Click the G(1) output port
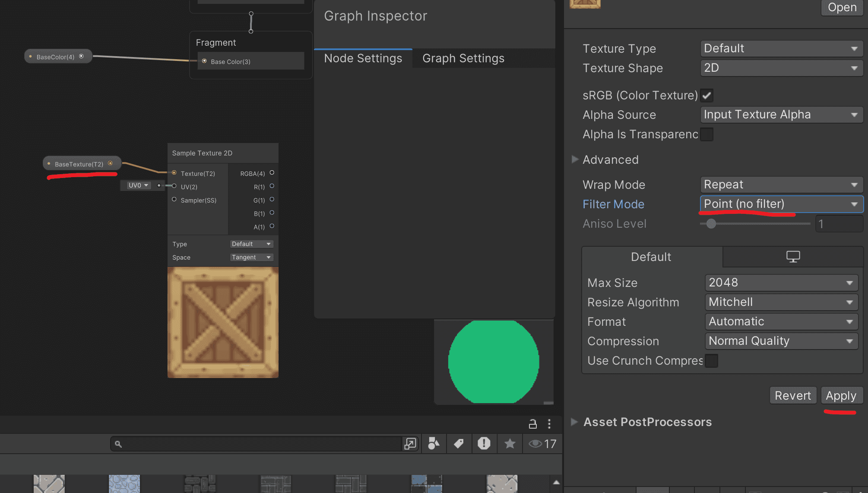 click(272, 200)
